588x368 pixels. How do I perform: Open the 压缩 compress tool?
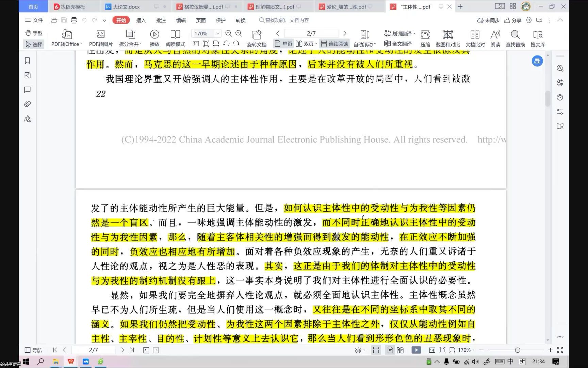click(425, 38)
